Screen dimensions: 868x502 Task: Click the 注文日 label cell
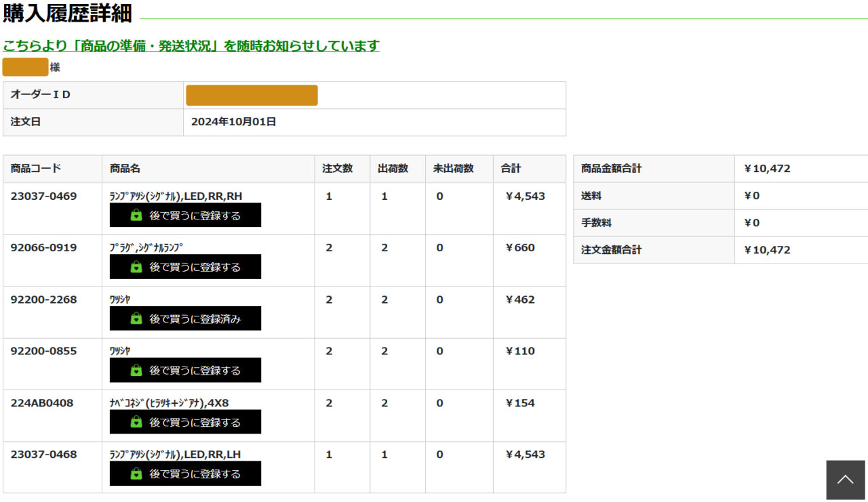point(93,123)
